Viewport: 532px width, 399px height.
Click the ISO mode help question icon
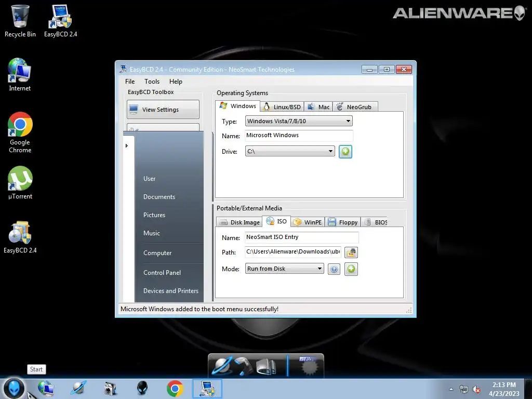[x=334, y=270]
